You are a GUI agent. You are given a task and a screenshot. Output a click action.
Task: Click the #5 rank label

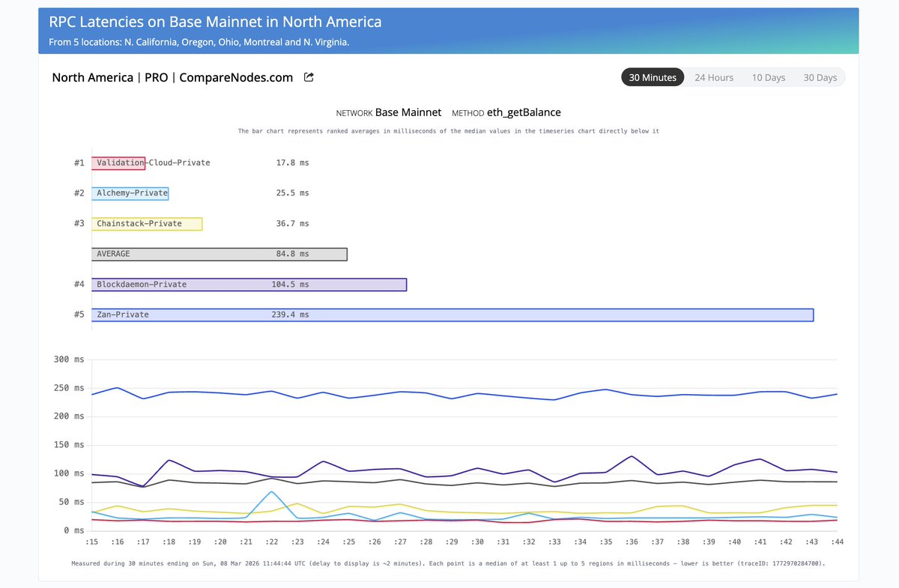pyautogui.click(x=79, y=315)
